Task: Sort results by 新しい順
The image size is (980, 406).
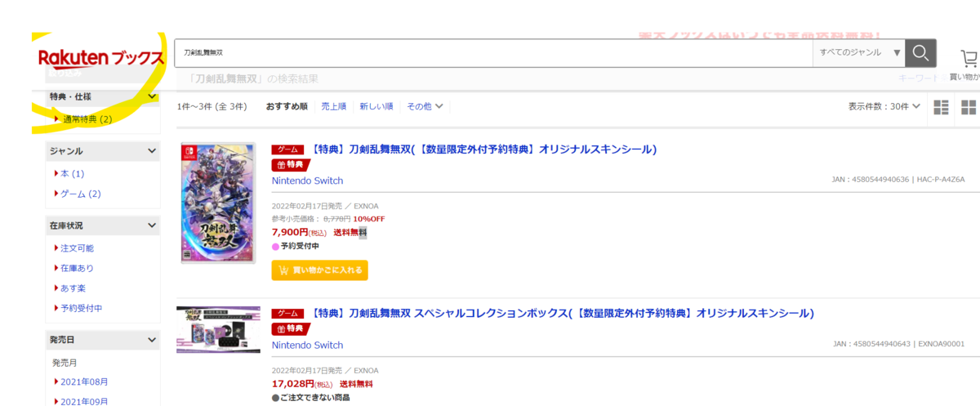Action: (x=376, y=106)
